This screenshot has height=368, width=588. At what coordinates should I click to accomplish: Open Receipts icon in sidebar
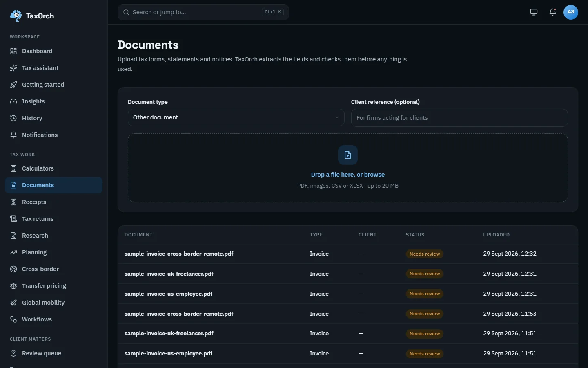[13, 202]
